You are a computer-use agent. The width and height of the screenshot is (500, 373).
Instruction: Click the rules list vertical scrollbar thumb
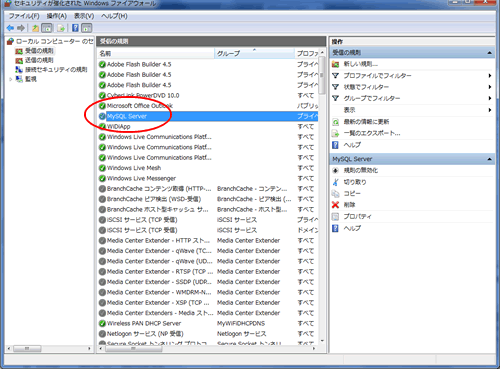click(322, 75)
